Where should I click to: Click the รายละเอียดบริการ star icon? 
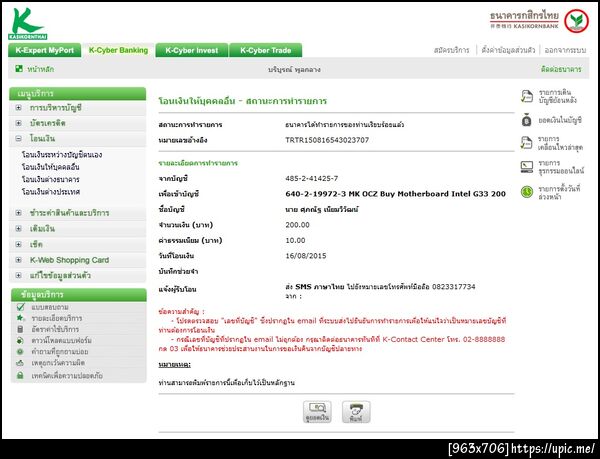(21, 318)
